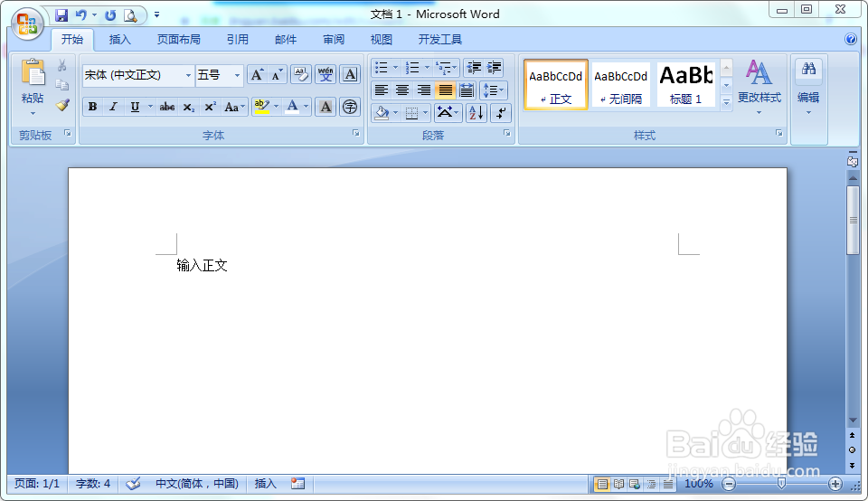
Task: Click 字数: 4 word count
Action: click(x=93, y=484)
